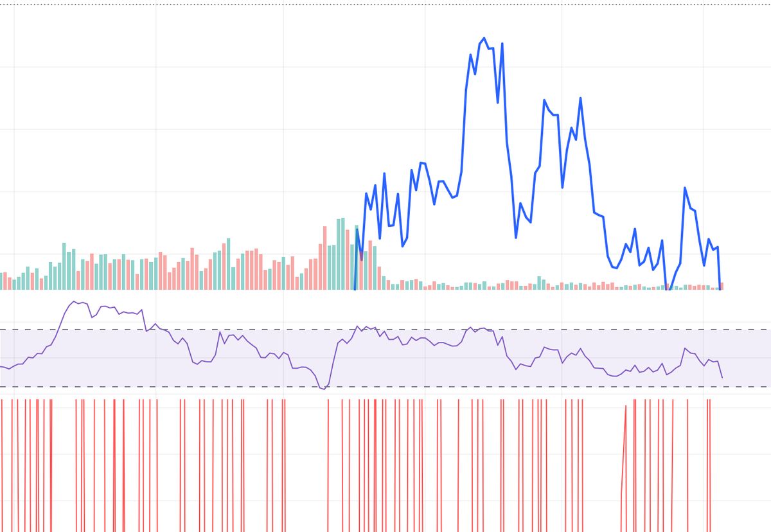Screen dimensions: 771x532
Task: Click the purple line's right end point
Action: click(722, 377)
